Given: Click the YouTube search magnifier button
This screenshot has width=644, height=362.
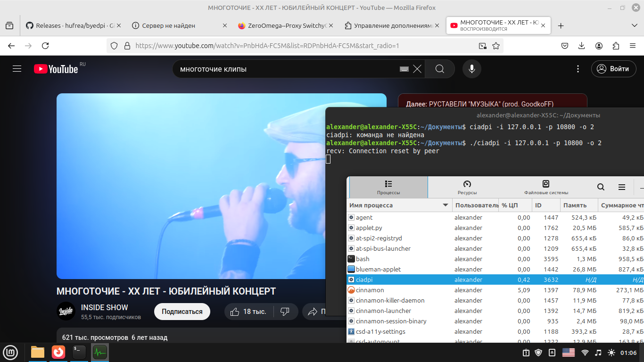Looking at the screenshot, I should 439,69.
